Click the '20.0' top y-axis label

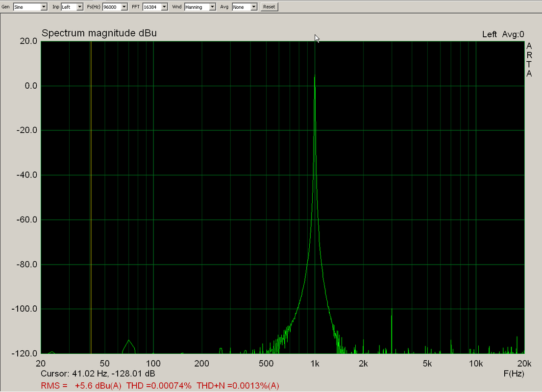pyautogui.click(x=28, y=41)
